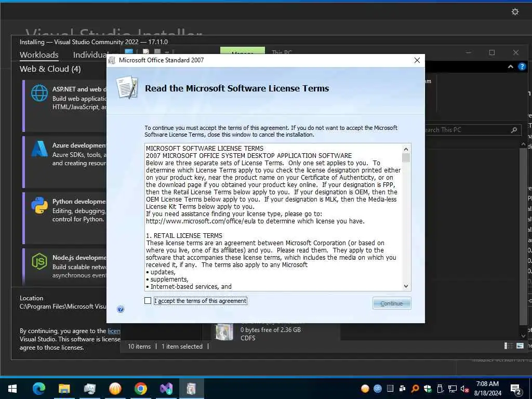The width and height of the screenshot is (532, 399).
Task: Click the Continue button in Office setup
Action: click(392, 303)
